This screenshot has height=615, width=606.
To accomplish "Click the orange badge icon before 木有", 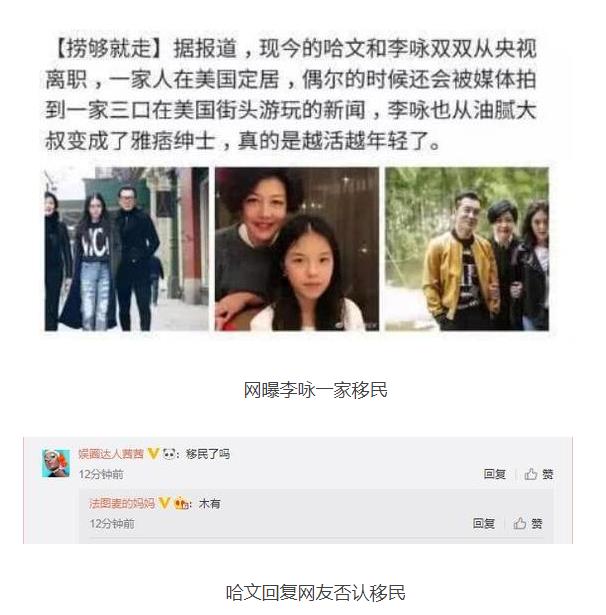I will coord(181,503).
